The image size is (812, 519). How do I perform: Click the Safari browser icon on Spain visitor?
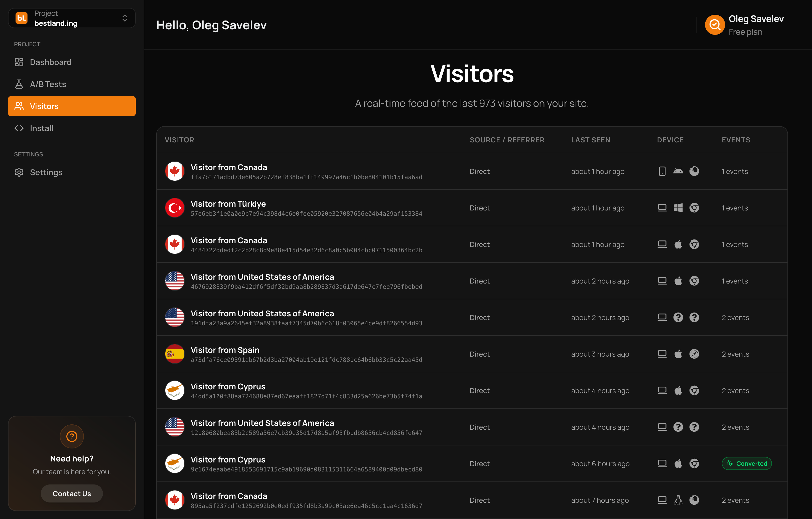point(694,354)
